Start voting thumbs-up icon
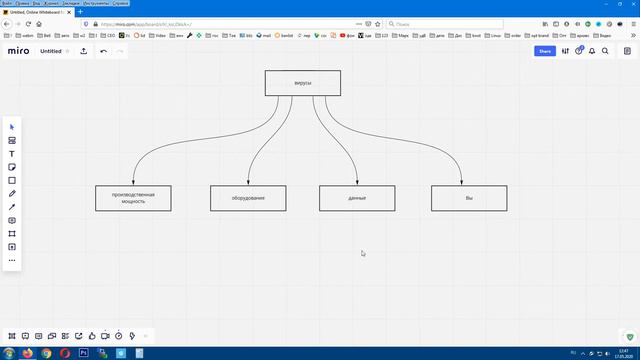The image size is (640, 360). pos(92,336)
